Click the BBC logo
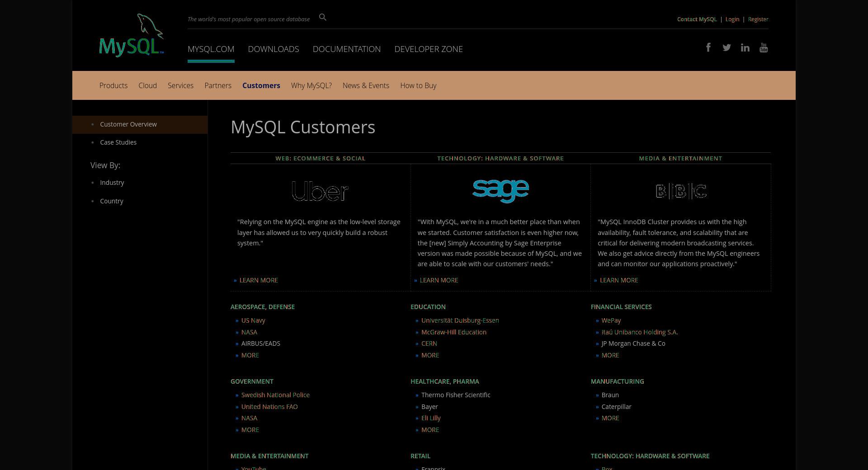Screen dimensions: 868x470 coord(681,191)
